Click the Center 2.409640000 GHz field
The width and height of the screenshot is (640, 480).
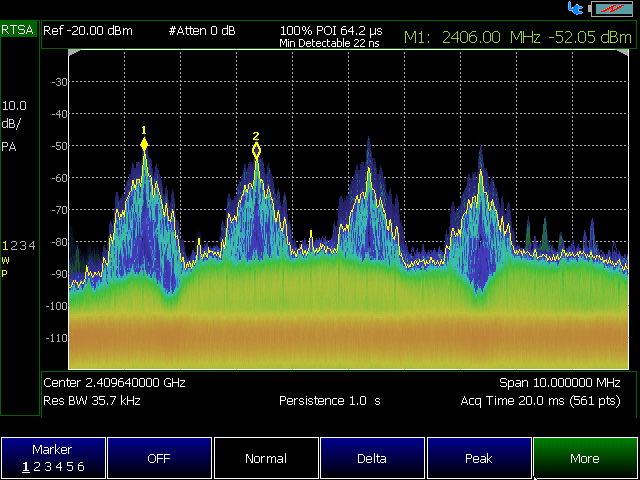click(114, 383)
